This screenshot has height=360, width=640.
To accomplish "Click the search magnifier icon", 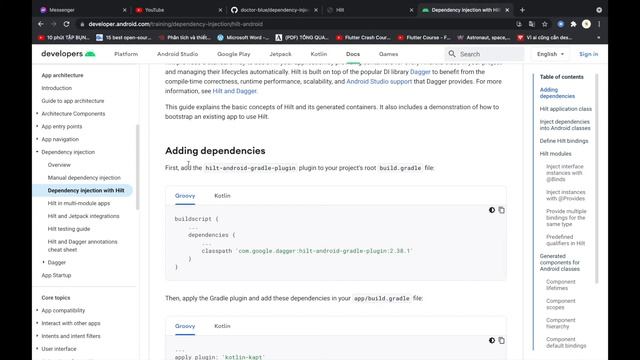I will click(x=452, y=54).
